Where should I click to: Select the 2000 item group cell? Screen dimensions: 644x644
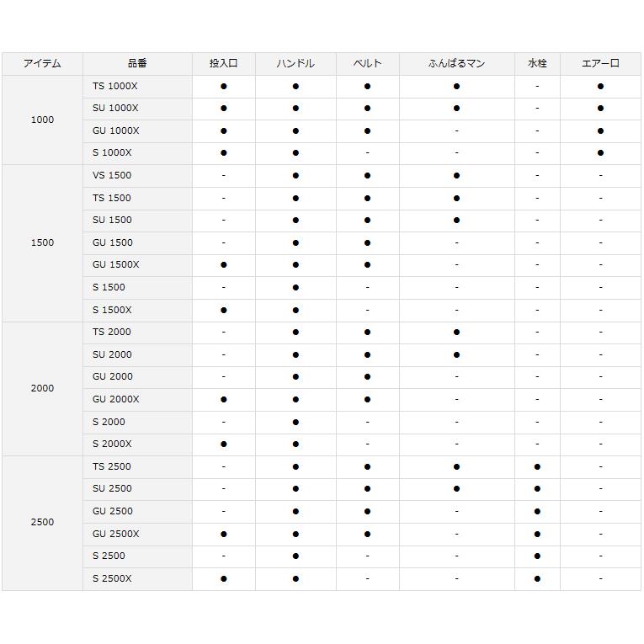42,388
